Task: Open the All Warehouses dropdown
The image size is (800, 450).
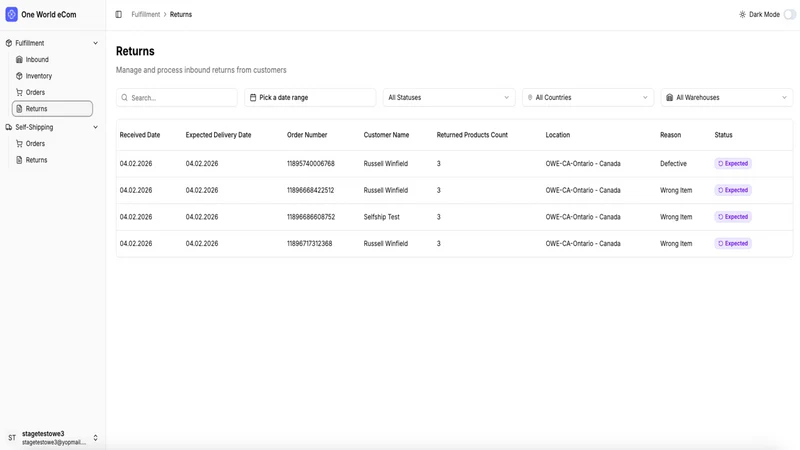Action: click(727, 97)
